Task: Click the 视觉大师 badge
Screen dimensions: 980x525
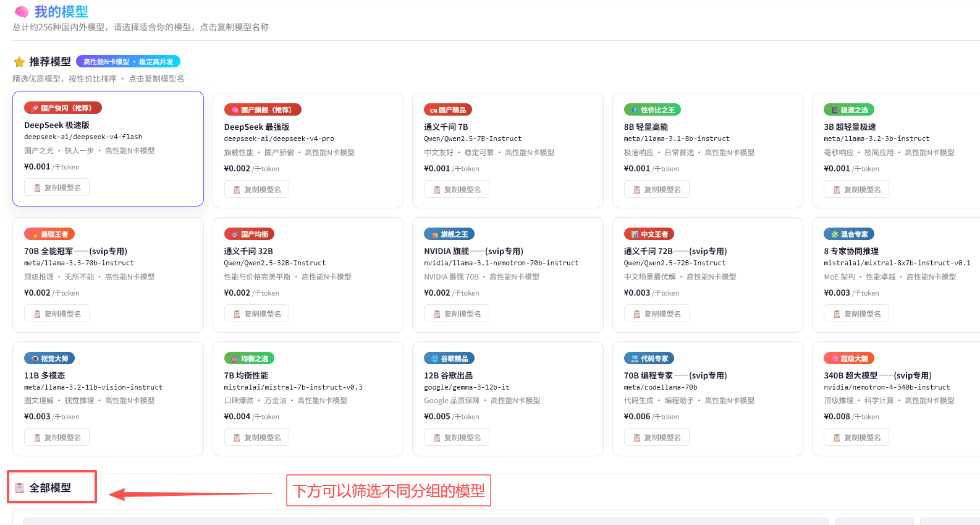Action: coord(49,359)
